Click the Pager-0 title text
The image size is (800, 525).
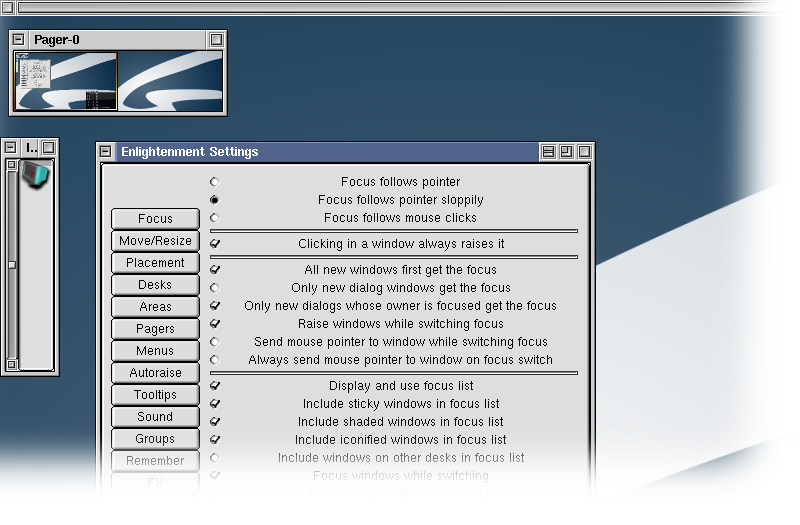57,40
